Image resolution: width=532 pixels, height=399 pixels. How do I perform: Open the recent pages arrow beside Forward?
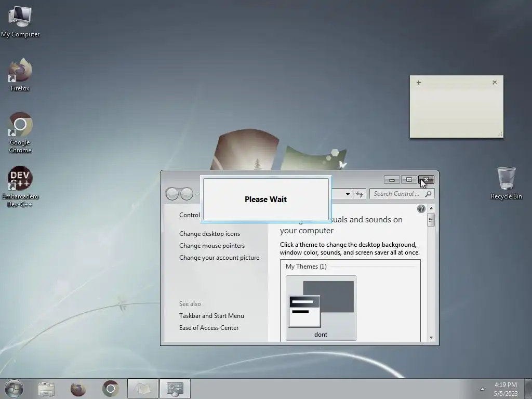[x=197, y=194]
